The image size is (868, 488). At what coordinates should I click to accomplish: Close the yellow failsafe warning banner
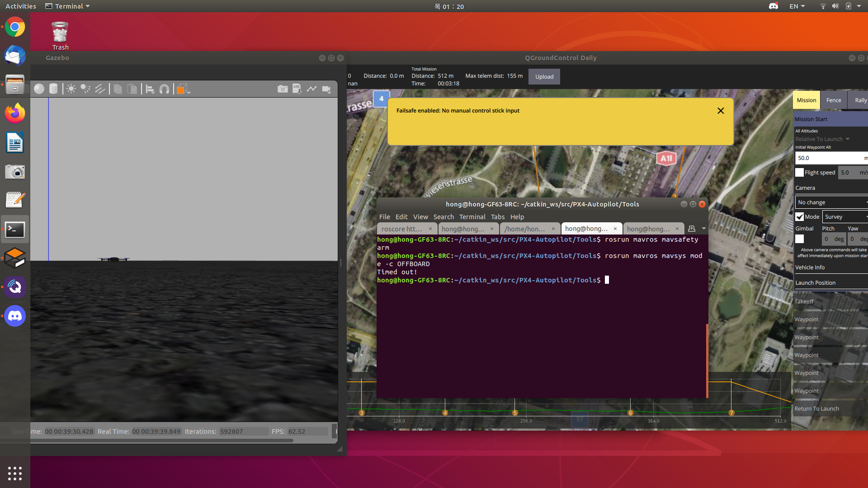coord(721,111)
